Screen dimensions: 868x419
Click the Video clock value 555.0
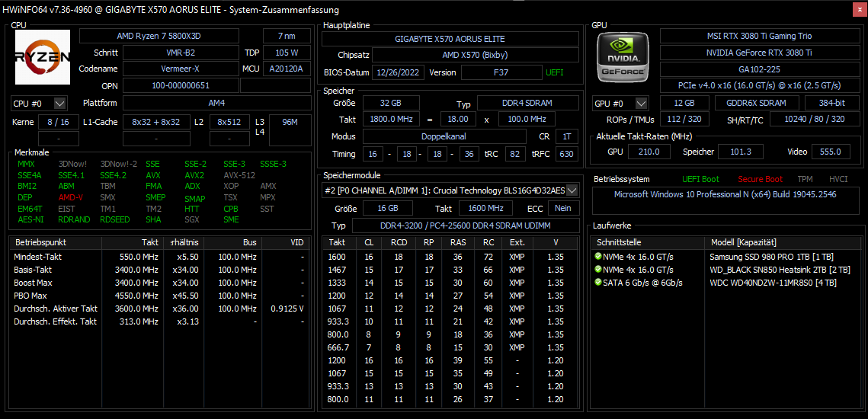point(831,152)
